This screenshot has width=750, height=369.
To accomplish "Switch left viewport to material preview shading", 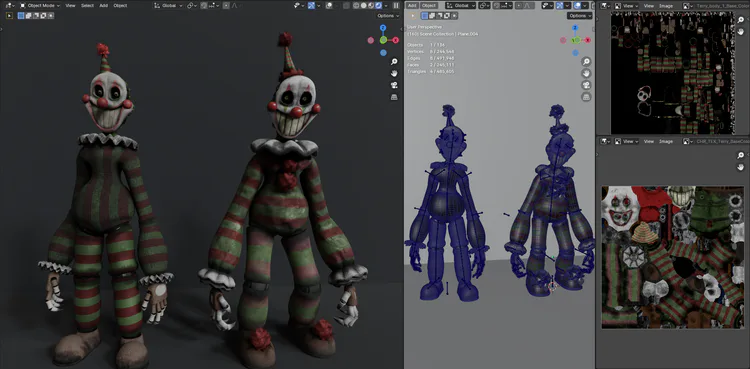I will [371, 6].
